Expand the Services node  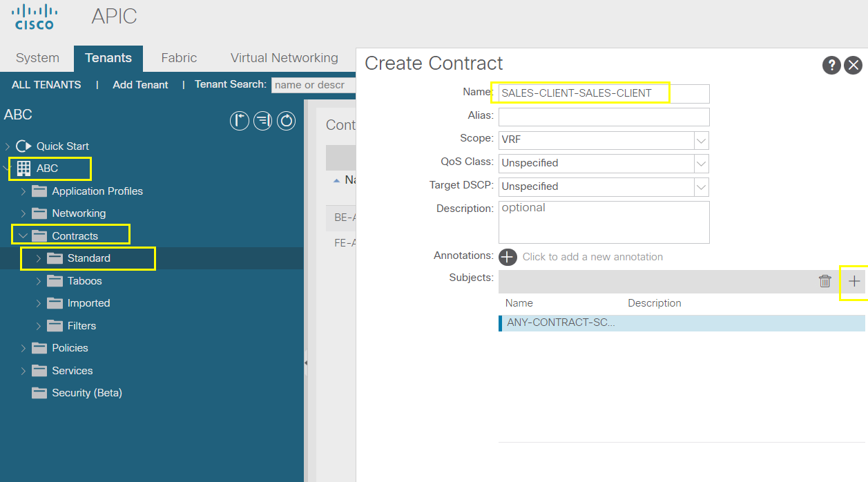23,370
